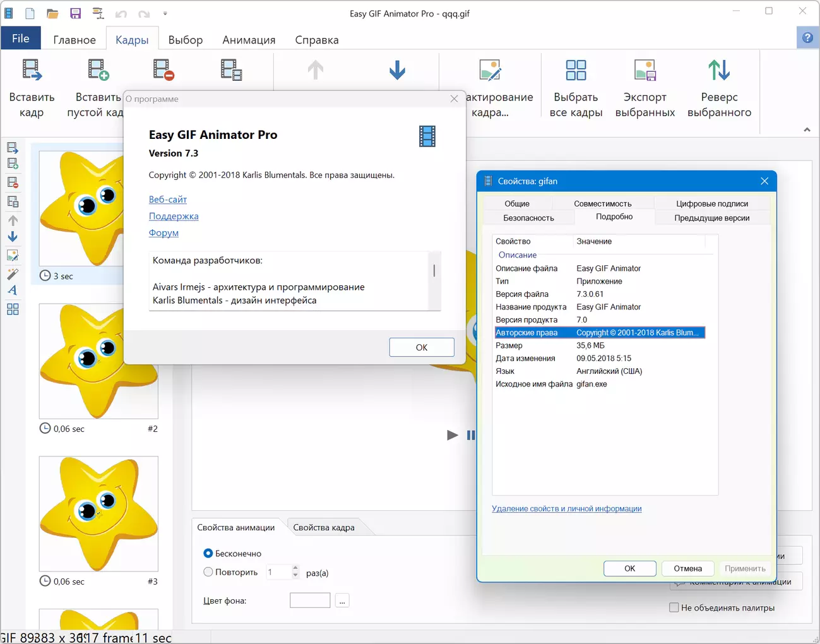
Task: Open the Поддержка link in the About dialog
Action: tap(174, 216)
